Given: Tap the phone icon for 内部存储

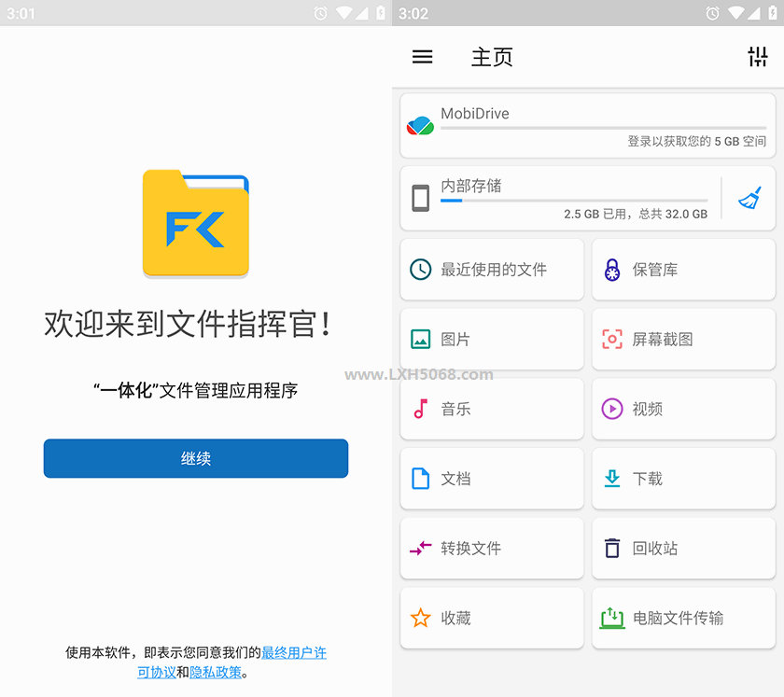Looking at the screenshot, I should (x=421, y=198).
